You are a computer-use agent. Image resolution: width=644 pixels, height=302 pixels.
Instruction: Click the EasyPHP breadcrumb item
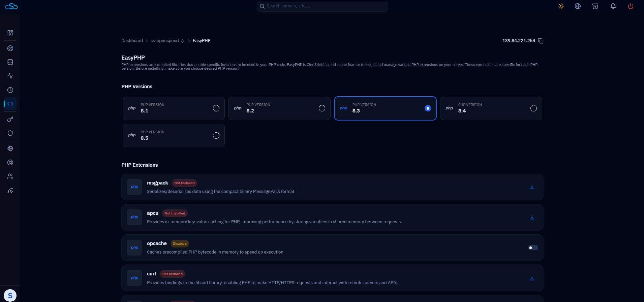click(202, 41)
